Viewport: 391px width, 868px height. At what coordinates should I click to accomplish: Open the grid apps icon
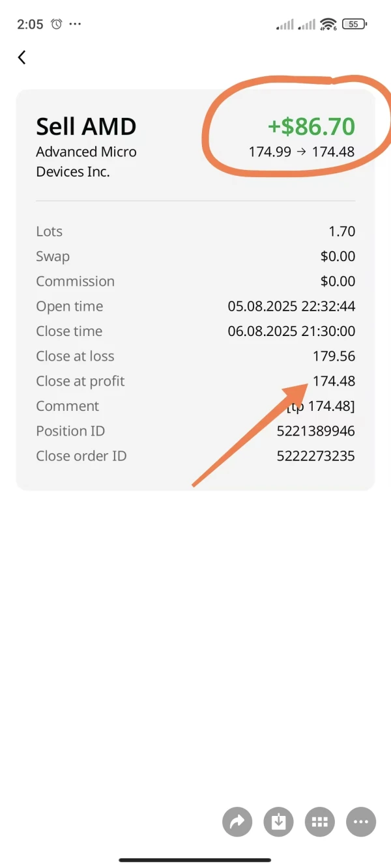[x=319, y=822]
